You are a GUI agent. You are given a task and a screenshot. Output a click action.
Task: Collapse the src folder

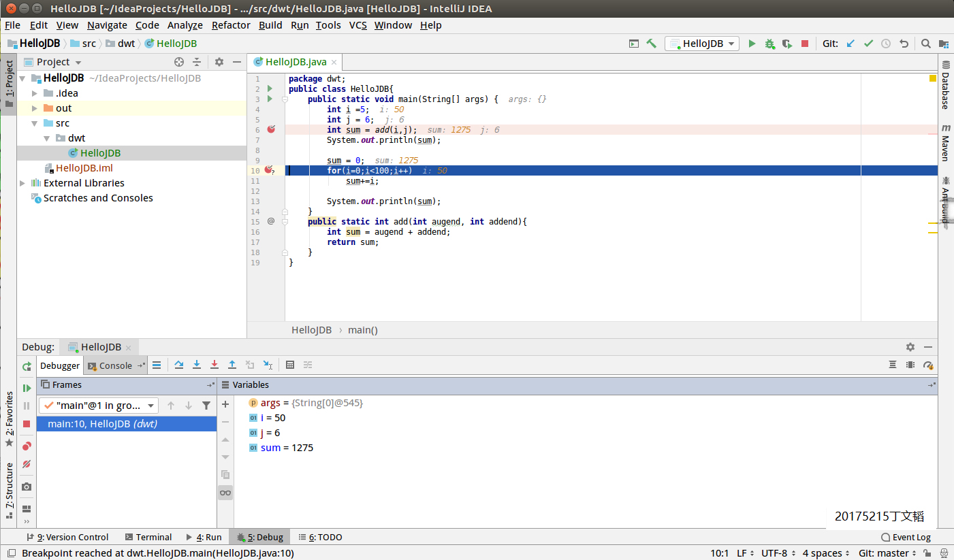click(35, 123)
